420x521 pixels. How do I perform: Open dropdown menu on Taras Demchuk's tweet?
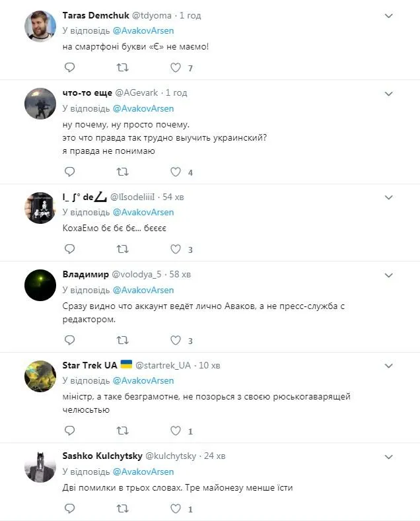(x=388, y=15)
